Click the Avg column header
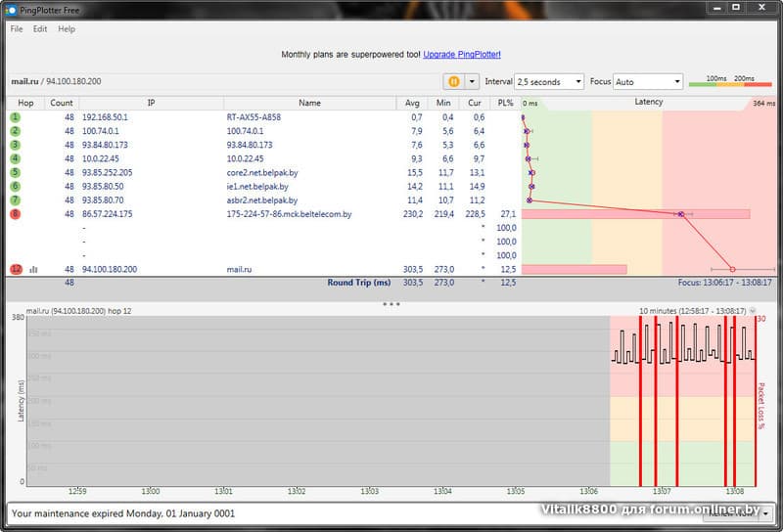783x532 pixels. 412,103
